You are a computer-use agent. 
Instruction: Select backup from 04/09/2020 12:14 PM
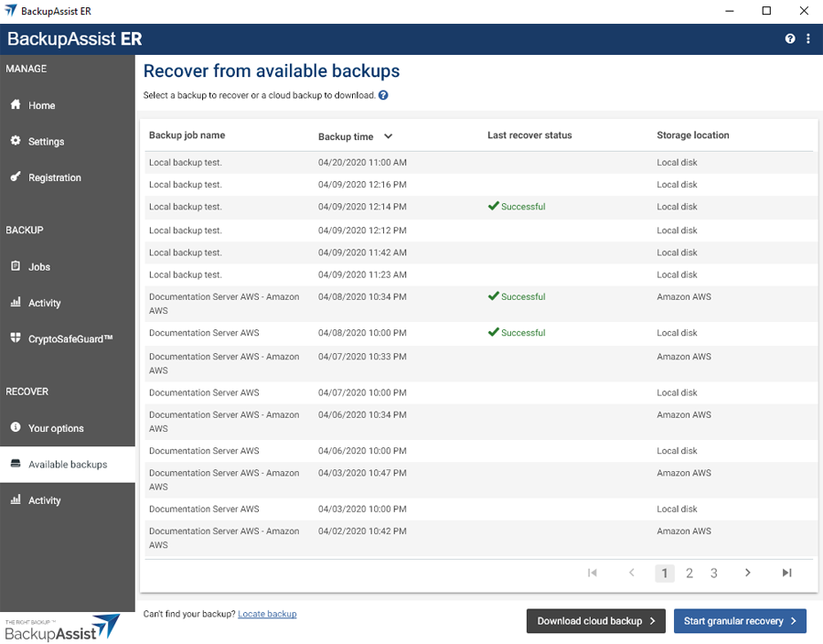point(481,207)
